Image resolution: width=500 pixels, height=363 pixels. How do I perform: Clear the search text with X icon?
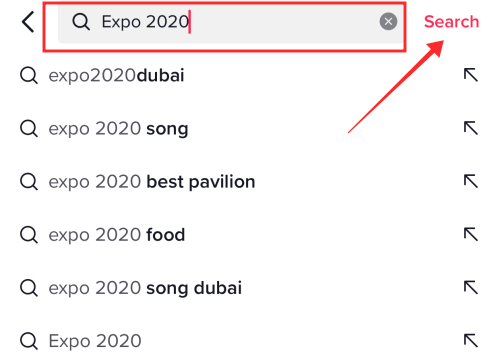pos(388,22)
